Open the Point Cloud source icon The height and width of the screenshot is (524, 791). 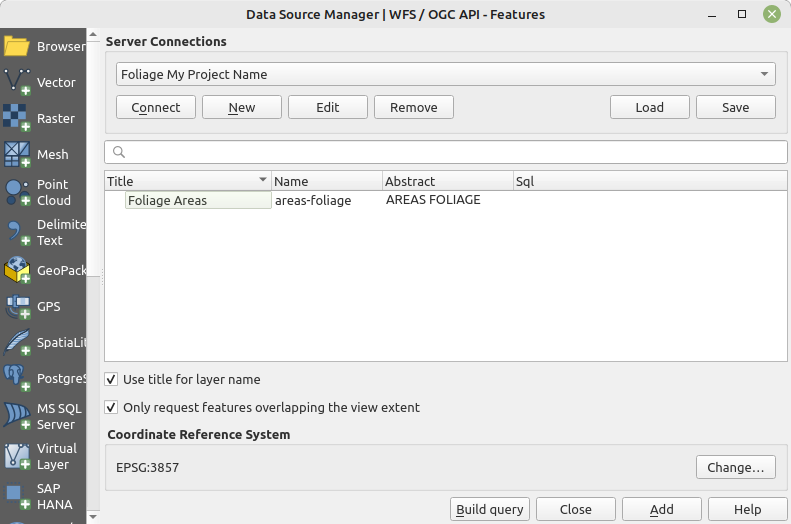17,192
